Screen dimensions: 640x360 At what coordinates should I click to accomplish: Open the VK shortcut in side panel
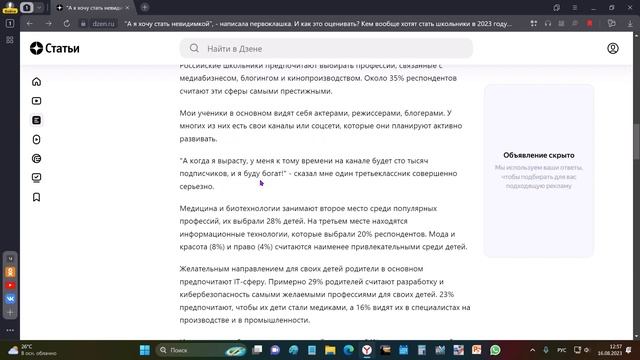tap(11, 299)
